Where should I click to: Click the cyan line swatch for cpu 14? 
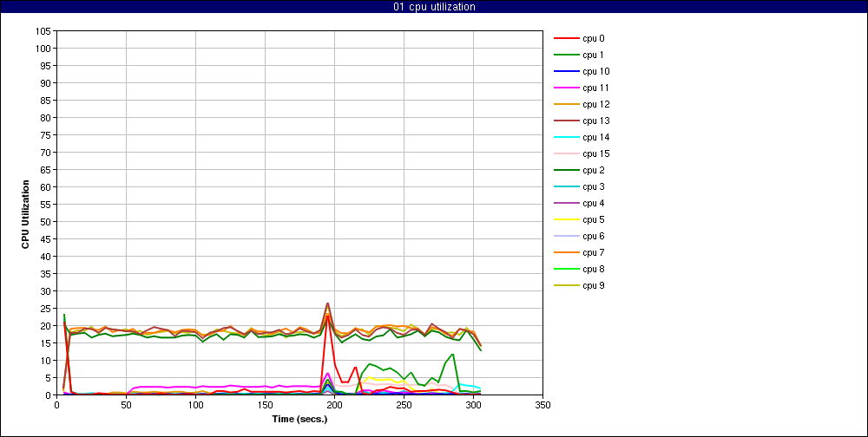[x=567, y=137]
